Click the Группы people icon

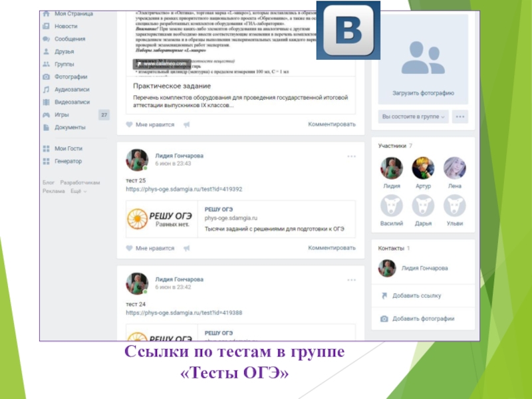click(46, 64)
